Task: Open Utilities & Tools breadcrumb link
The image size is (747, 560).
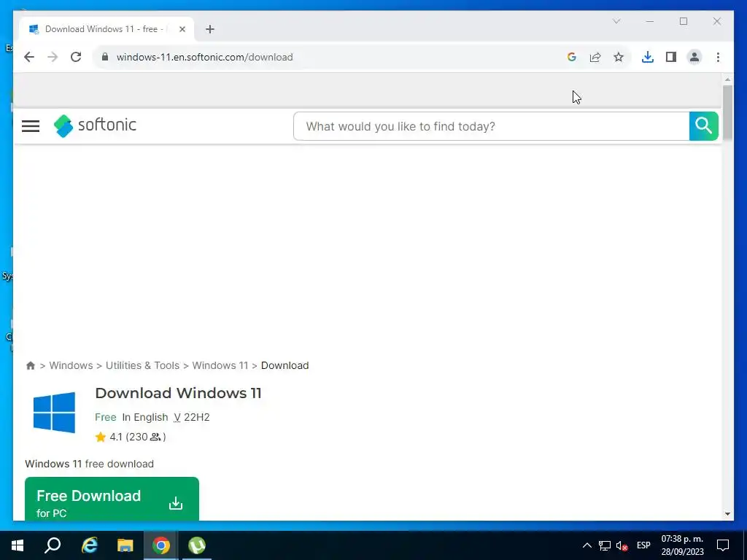Action: 142,365
